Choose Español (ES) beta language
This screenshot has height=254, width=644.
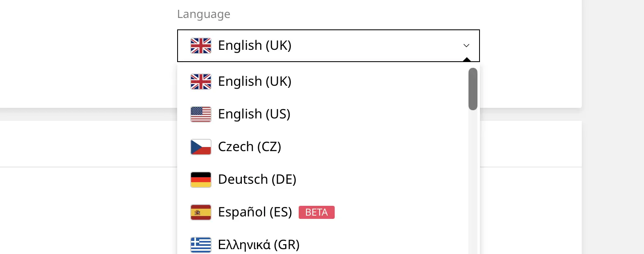(x=255, y=212)
